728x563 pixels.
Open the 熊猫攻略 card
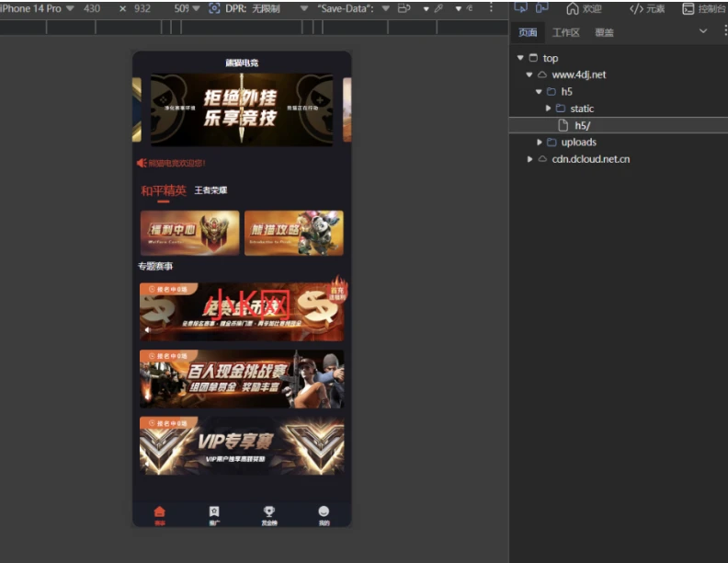(x=294, y=233)
